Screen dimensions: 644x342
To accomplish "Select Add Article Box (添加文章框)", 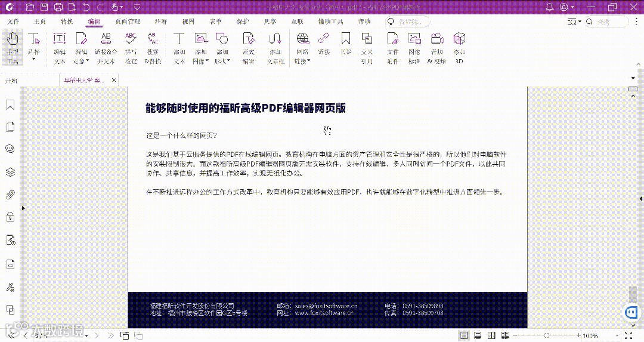I will 275,48.
